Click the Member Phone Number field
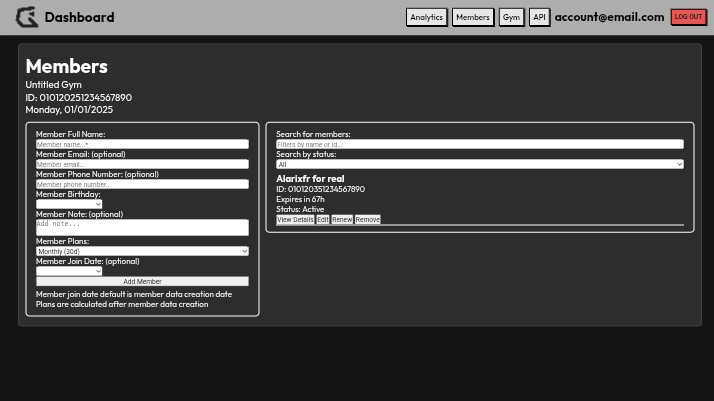The image size is (714, 401). [x=142, y=184]
